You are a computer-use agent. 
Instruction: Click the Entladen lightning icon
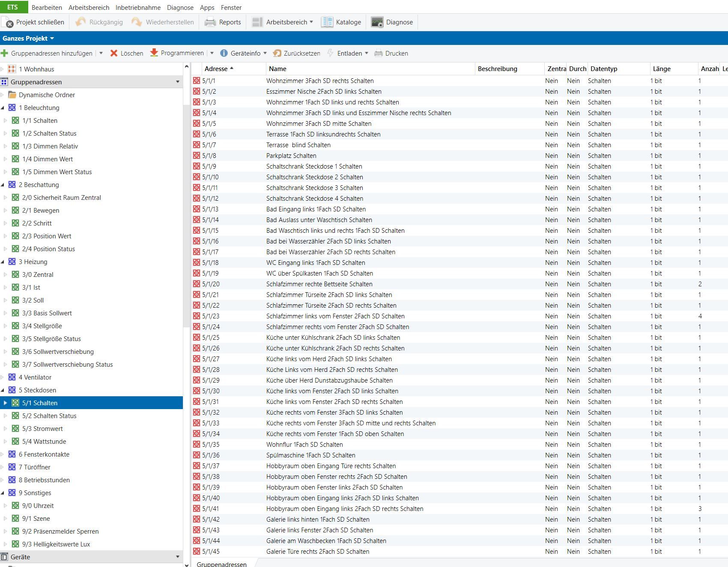pos(330,53)
